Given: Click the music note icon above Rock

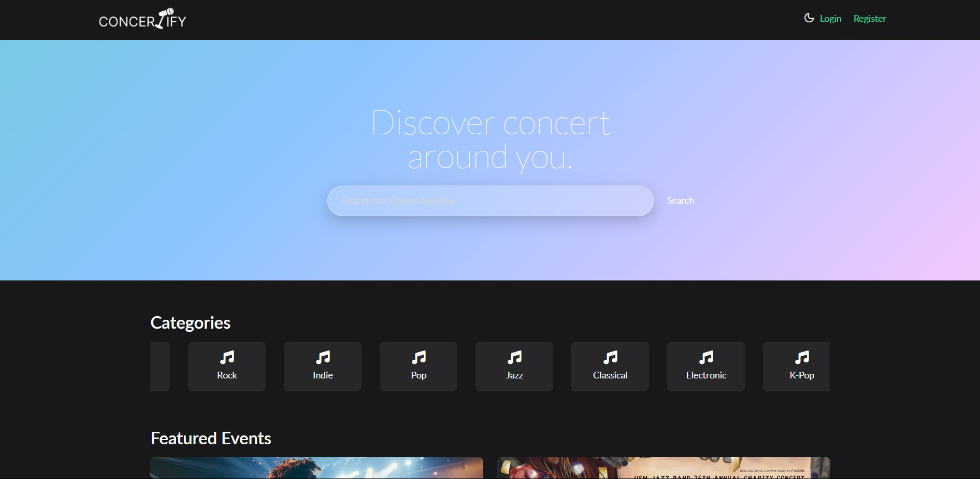Looking at the screenshot, I should click(227, 357).
